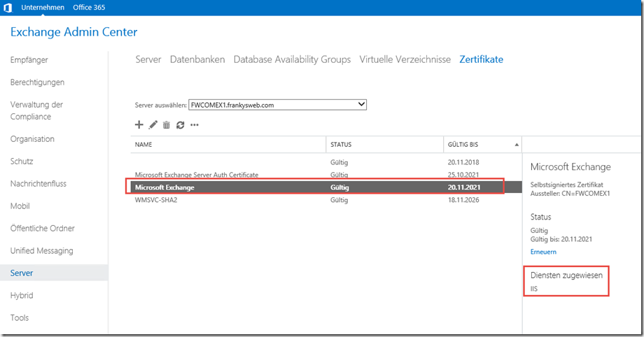Open Unified Messaging section
644x337 pixels.
42,251
